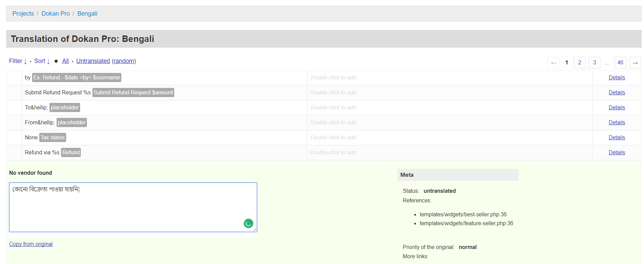
Task: Click the translation text area
Action: [133, 207]
